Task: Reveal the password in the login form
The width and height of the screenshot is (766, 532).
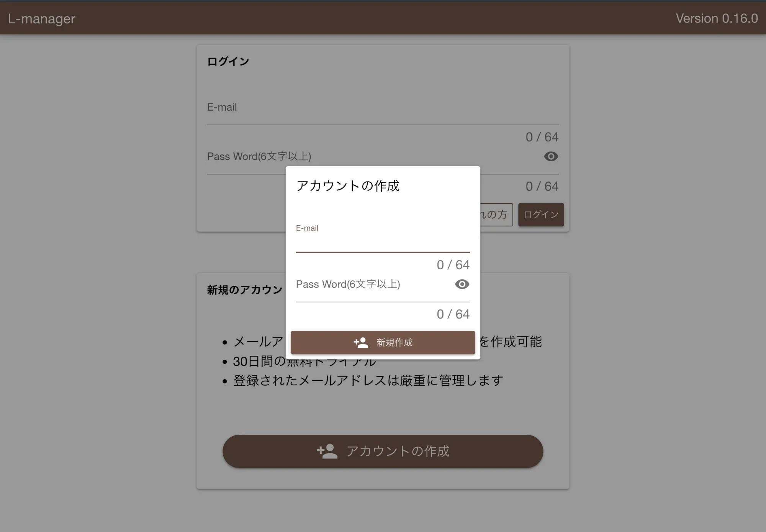Action: coord(550,157)
